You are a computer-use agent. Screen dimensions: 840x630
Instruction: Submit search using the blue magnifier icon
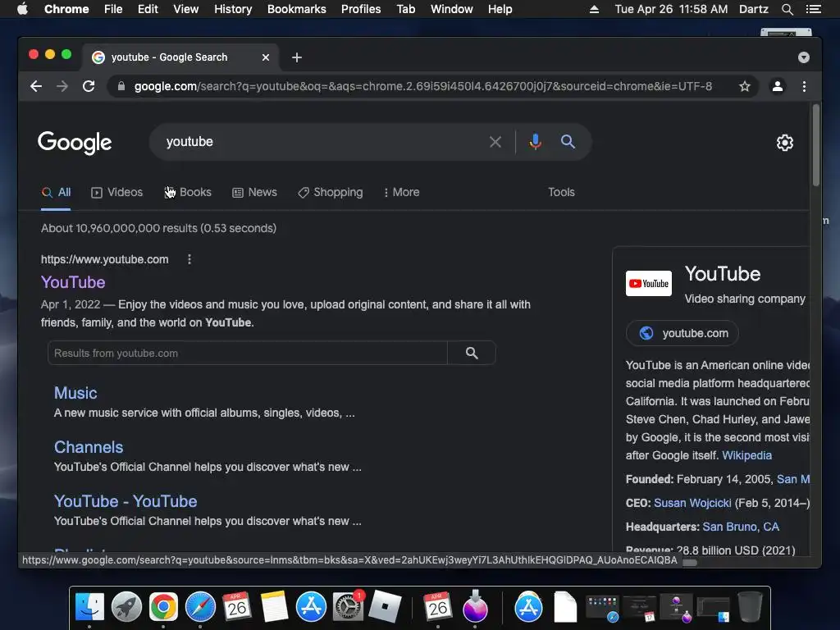coord(568,142)
